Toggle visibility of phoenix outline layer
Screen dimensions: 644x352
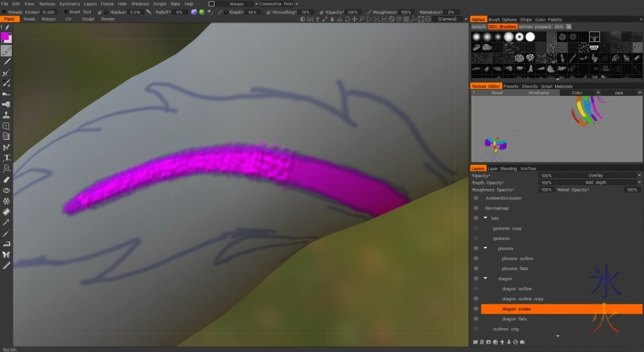tap(476, 259)
